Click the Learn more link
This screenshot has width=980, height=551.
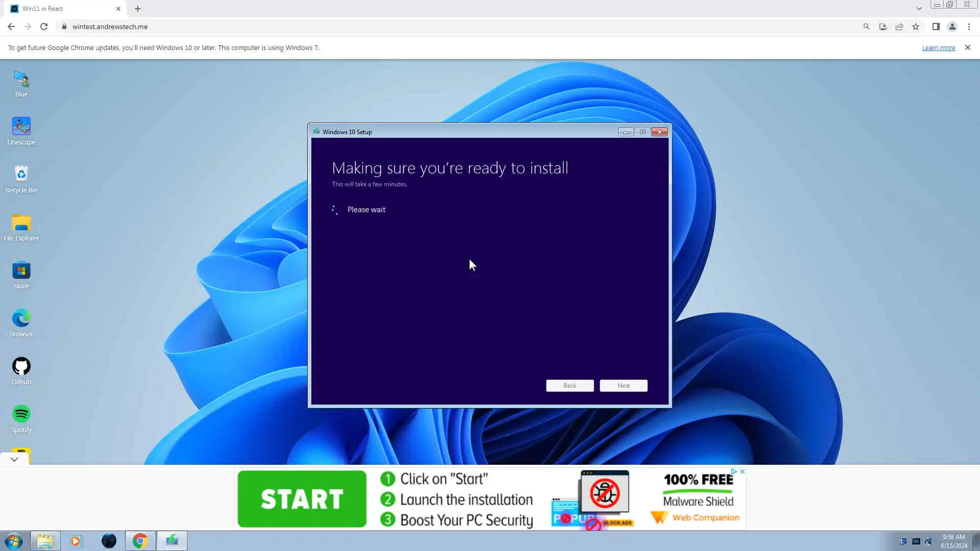coord(938,47)
